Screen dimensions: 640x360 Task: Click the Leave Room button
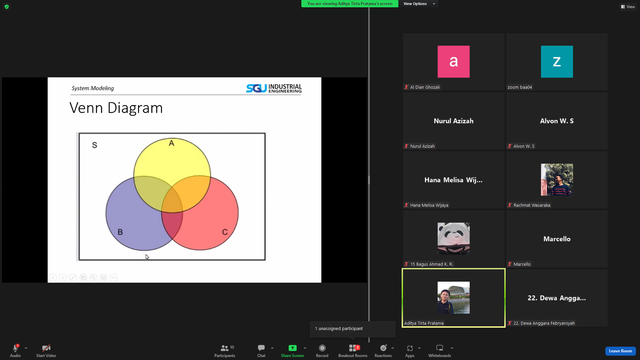[620, 351]
